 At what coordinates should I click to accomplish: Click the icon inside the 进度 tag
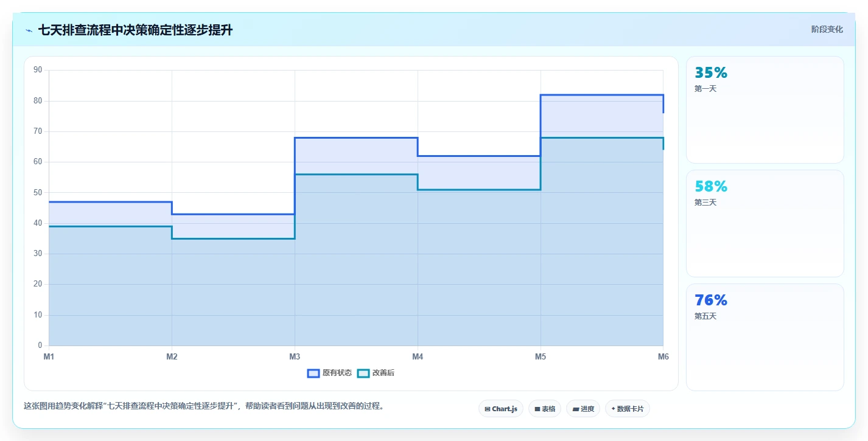click(x=576, y=409)
